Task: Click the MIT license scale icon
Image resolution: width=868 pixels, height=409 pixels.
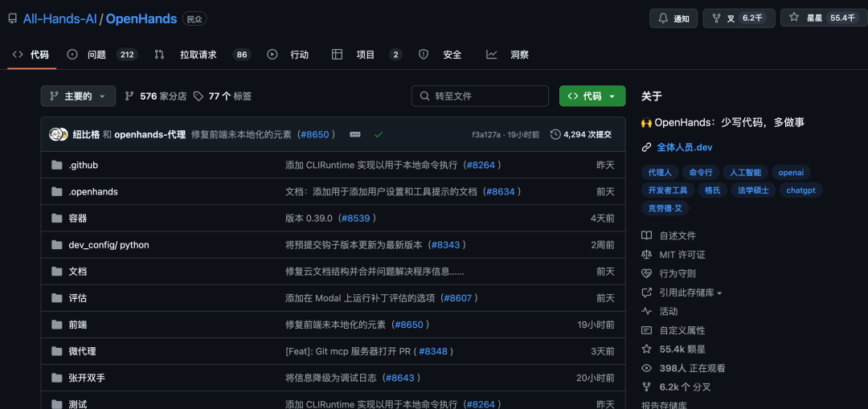Action: 646,255
